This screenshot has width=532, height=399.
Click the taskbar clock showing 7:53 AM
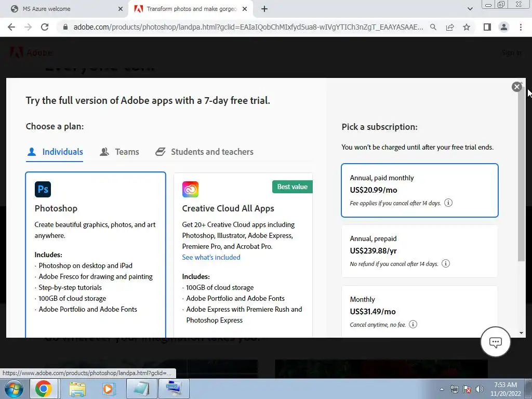(x=506, y=389)
